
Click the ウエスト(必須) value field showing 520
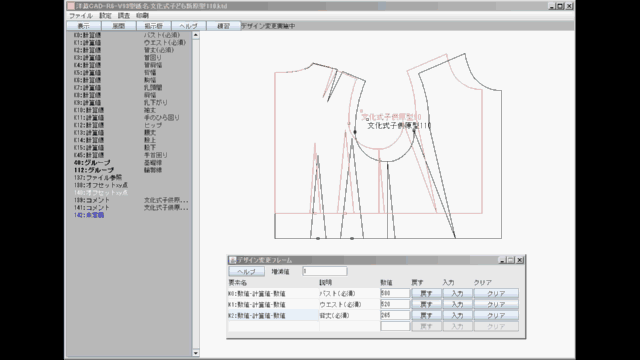pyautogui.click(x=395, y=304)
